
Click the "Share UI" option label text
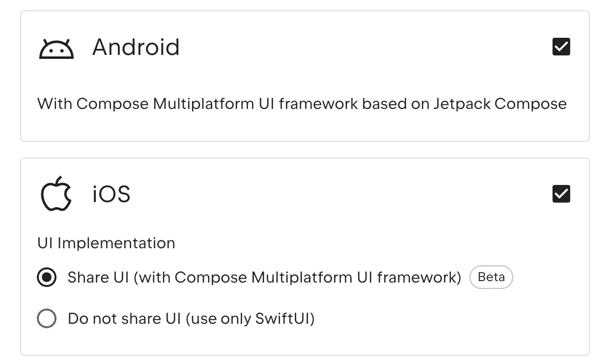coord(98,278)
